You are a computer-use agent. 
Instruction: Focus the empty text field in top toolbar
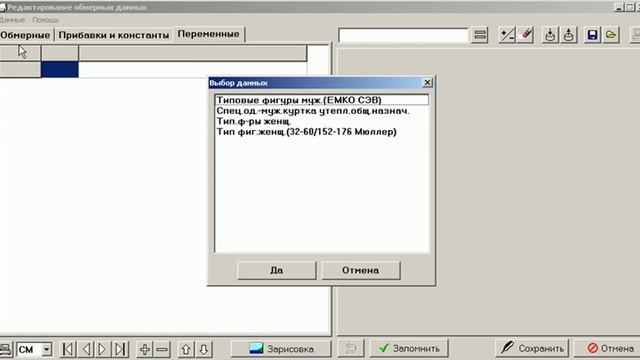403,35
